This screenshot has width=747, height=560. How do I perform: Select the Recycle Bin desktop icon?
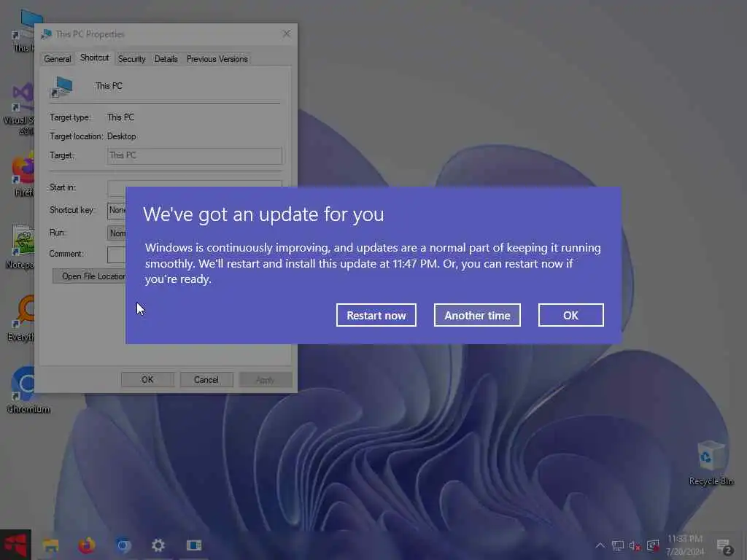[711, 463]
